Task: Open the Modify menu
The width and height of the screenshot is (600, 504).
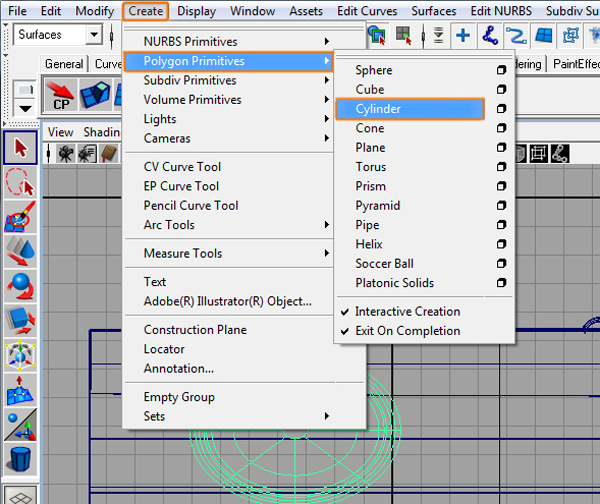Action: [x=95, y=11]
